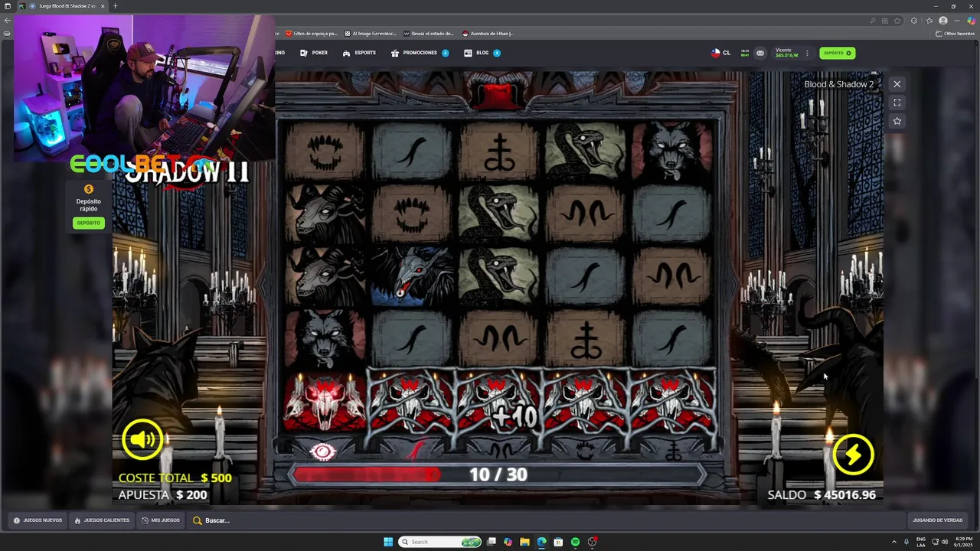Image resolution: width=980 pixels, height=551 pixels.
Task: Change the CL country language selector
Action: click(x=720, y=53)
